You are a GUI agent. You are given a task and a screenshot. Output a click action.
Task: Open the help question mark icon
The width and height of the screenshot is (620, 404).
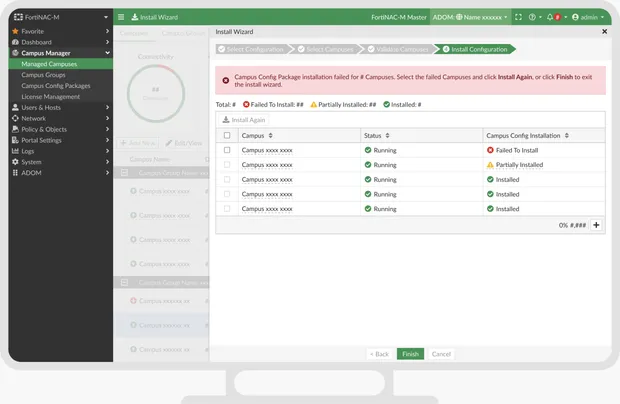(x=532, y=17)
